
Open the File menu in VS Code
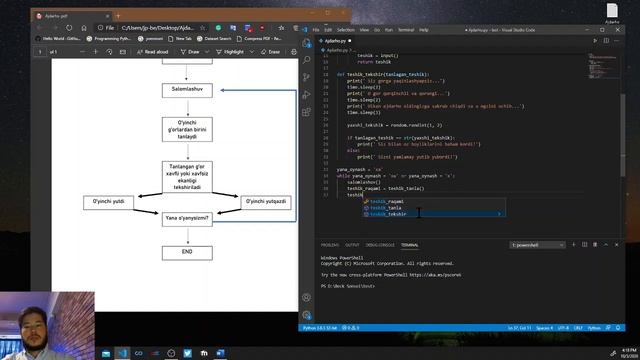click(316, 30)
